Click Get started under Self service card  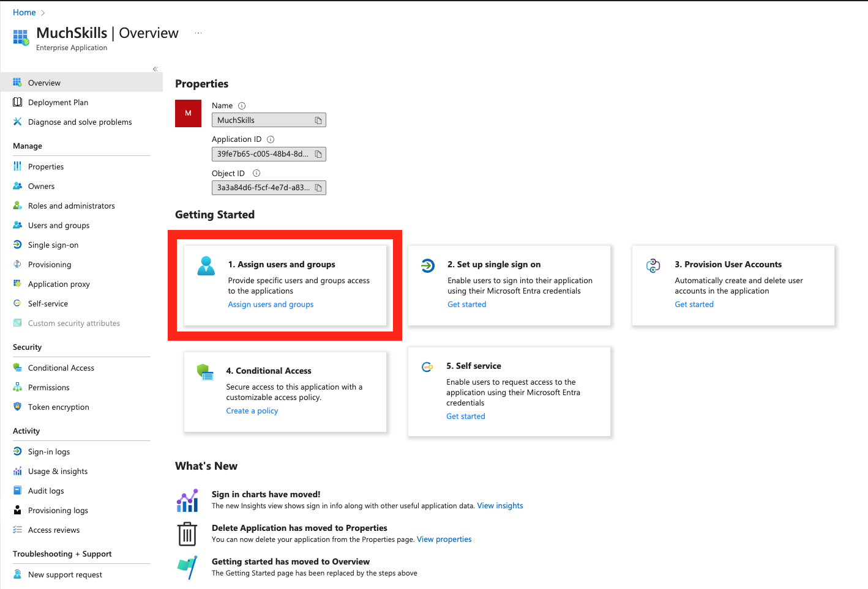click(466, 416)
